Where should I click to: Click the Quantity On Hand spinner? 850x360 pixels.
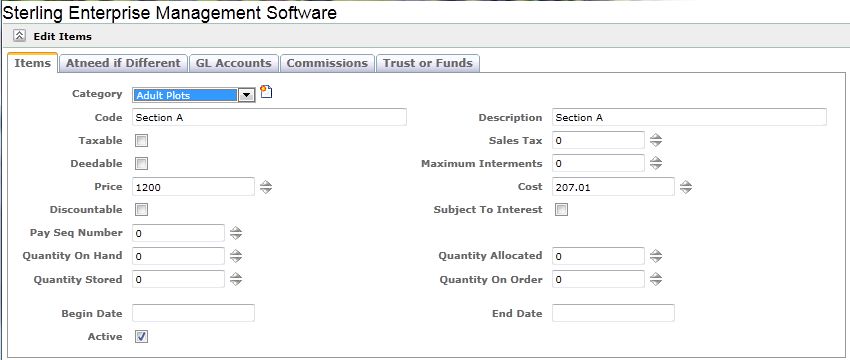[x=236, y=256]
